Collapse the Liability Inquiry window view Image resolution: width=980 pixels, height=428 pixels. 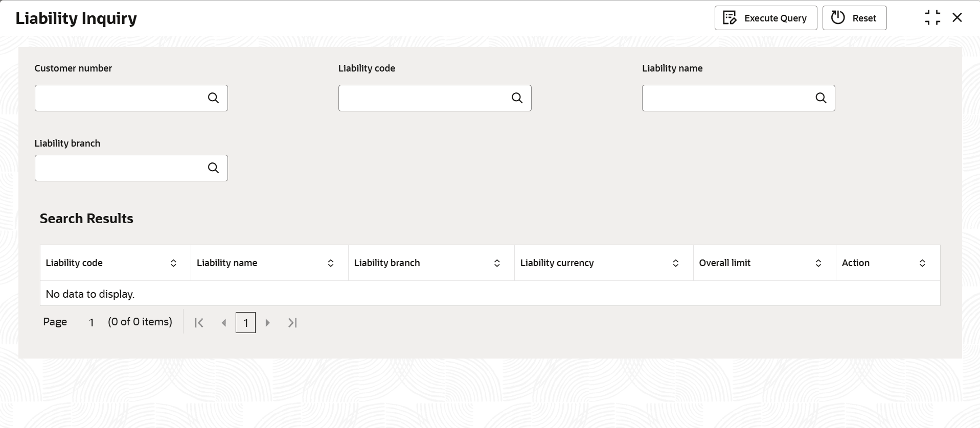[932, 18]
